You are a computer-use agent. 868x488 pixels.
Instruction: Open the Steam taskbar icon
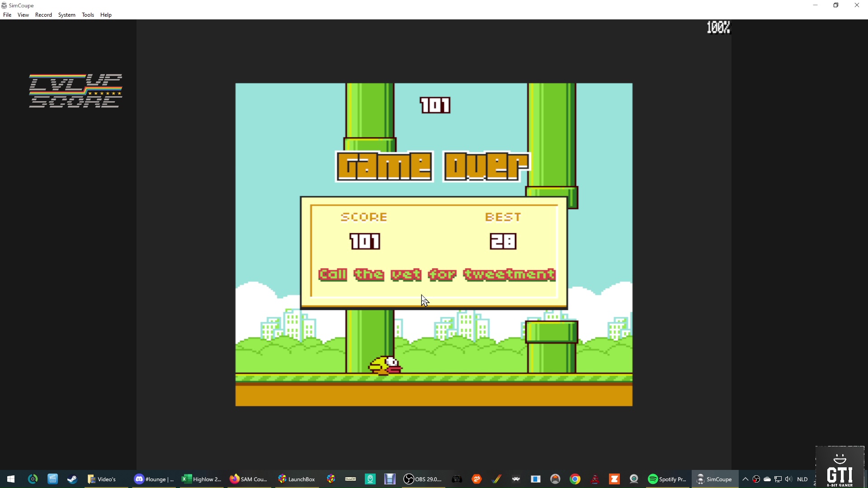pyautogui.click(x=72, y=479)
